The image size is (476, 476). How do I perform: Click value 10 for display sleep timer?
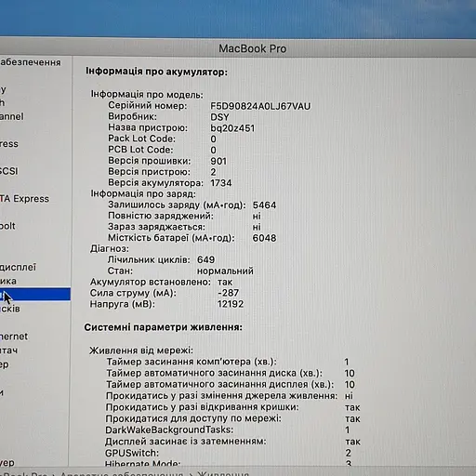pyautogui.click(x=350, y=385)
